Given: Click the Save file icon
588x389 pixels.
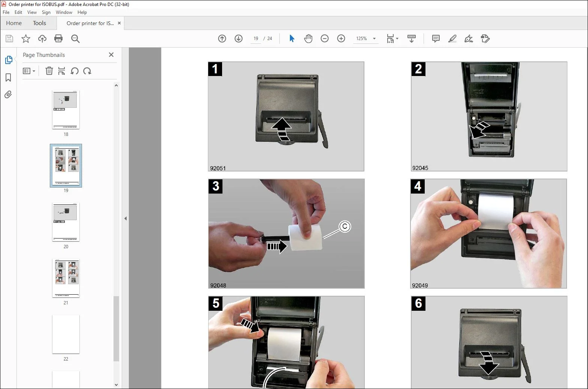Looking at the screenshot, I should 9,39.
